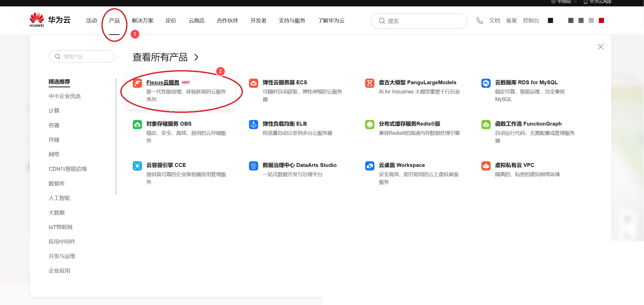Open 数据治理中心 DataArts Studio link

click(x=300, y=165)
